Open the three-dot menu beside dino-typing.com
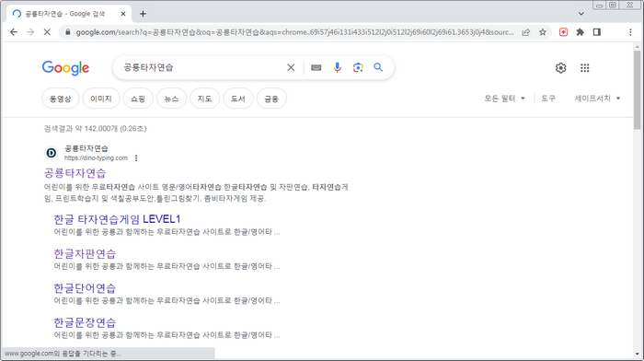This screenshot has height=361, width=644. (136, 157)
